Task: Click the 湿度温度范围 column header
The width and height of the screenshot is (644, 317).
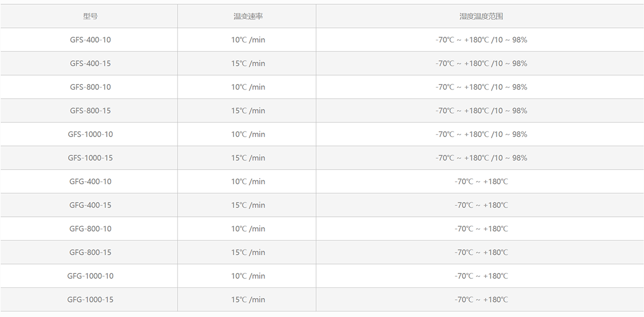Action: (x=481, y=16)
